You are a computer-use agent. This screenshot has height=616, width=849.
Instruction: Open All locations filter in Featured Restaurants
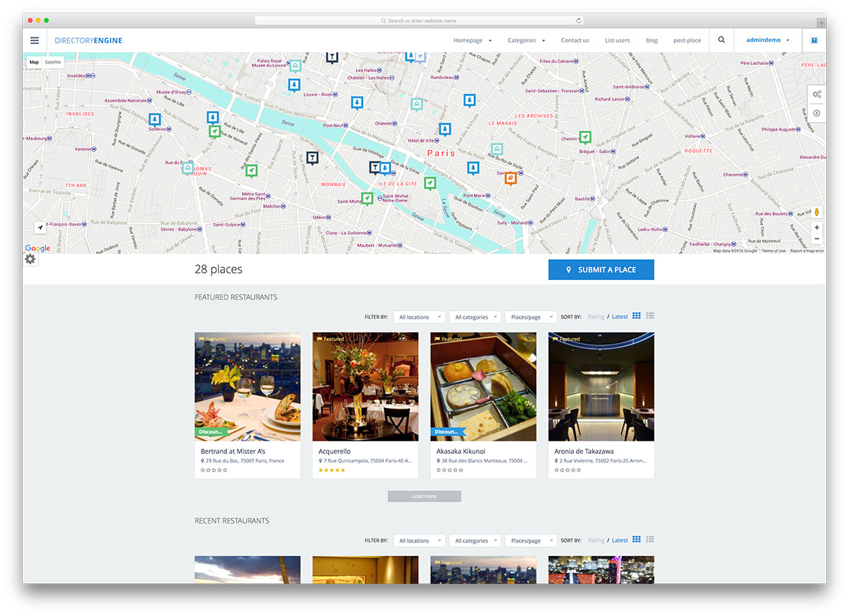420,317
